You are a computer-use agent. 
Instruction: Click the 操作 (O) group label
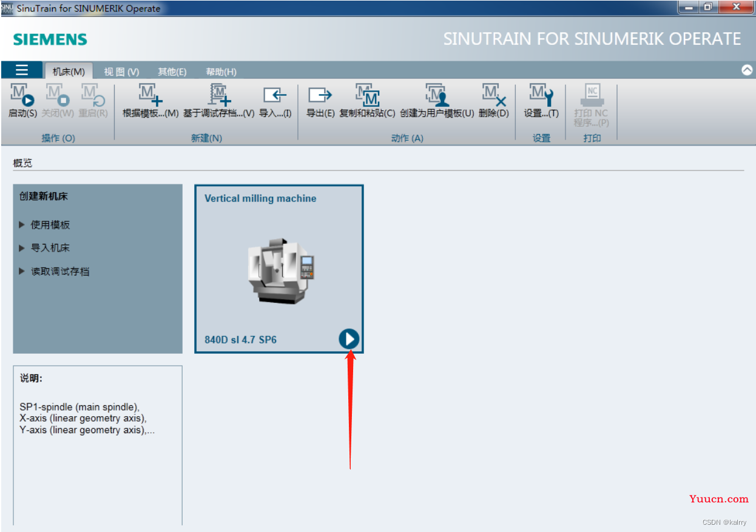point(58,138)
